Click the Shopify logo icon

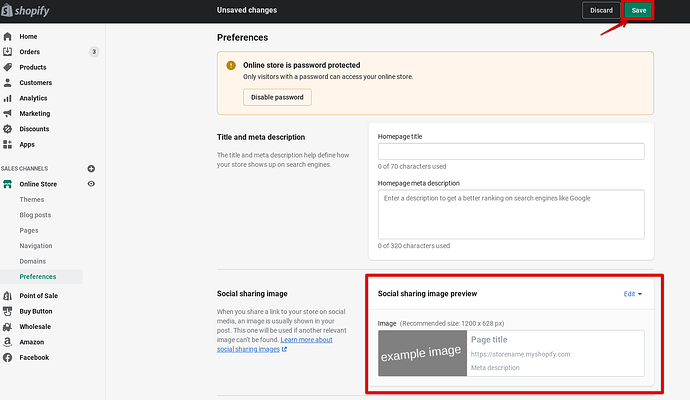coord(9,11)
